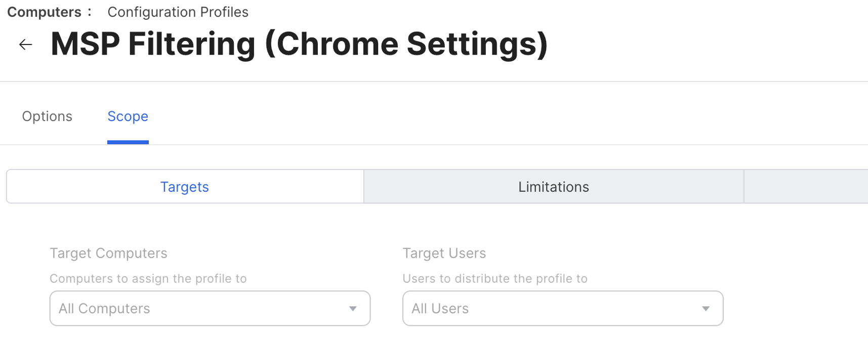Image resolution: width=868 pixels, height=337 pixels.
Task: Click the "All Computers" selected value text
Action: pos(104,309)
